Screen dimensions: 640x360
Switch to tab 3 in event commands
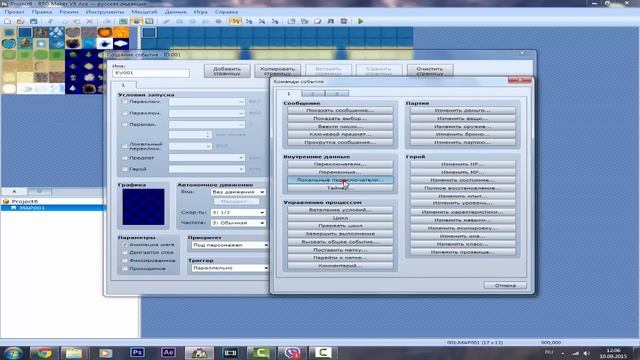[337, 93]
